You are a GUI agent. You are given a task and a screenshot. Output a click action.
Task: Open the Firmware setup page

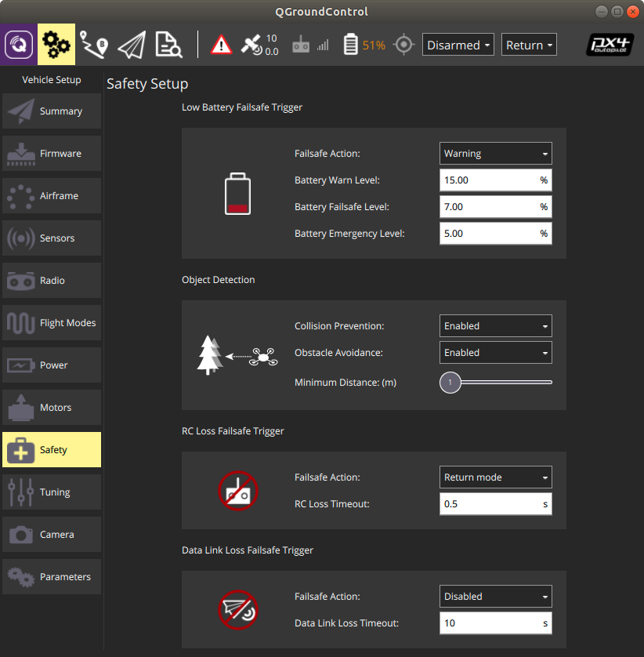pyautogui.click(x=52, y=154)
